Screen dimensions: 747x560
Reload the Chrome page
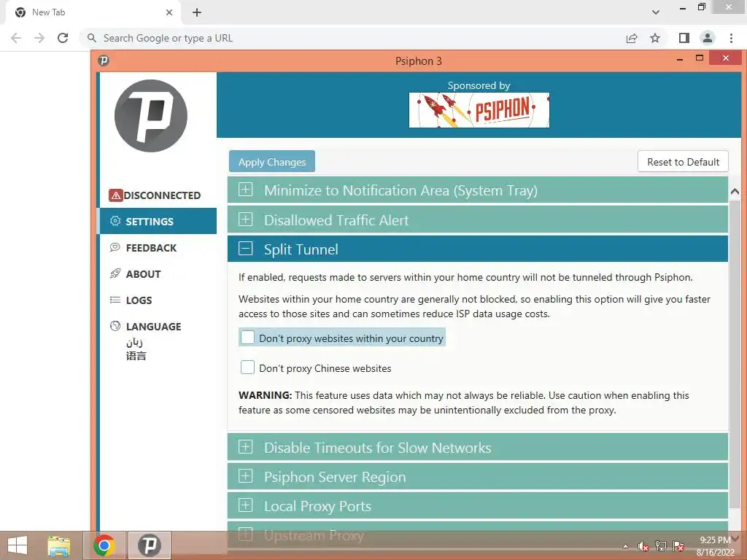point(63,38)
